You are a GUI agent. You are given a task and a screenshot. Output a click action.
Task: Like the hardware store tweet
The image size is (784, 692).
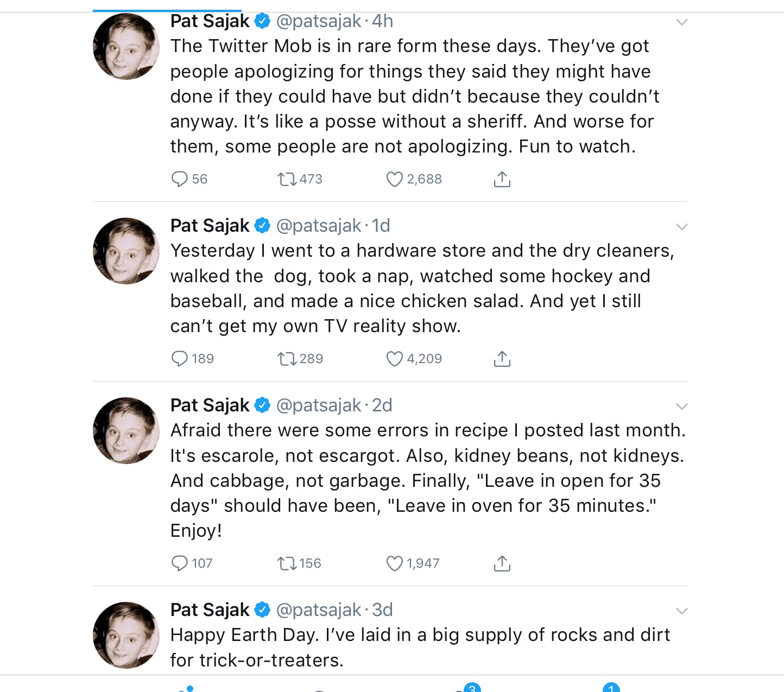[394, 359]
